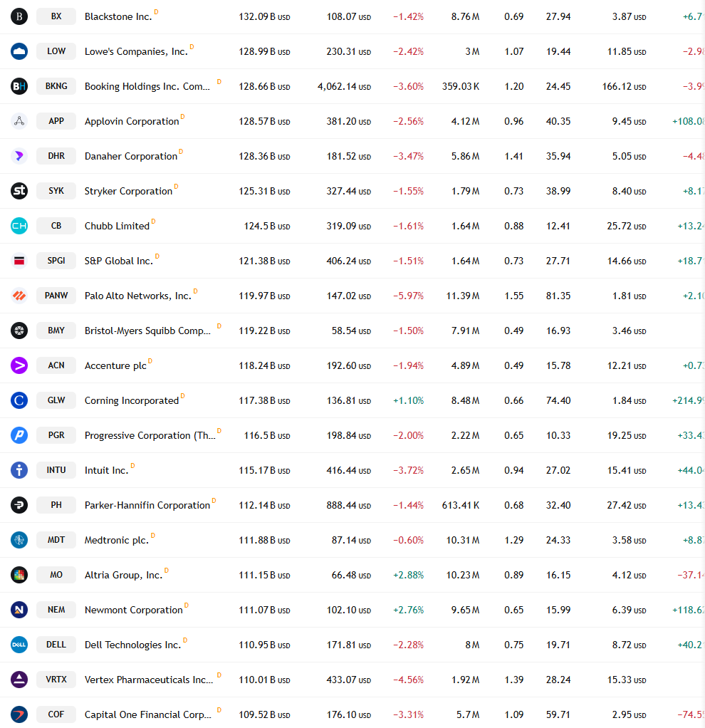Open the BKNG ticker symbol button
This screenshot has height=728, width=705.
(56, 86)
